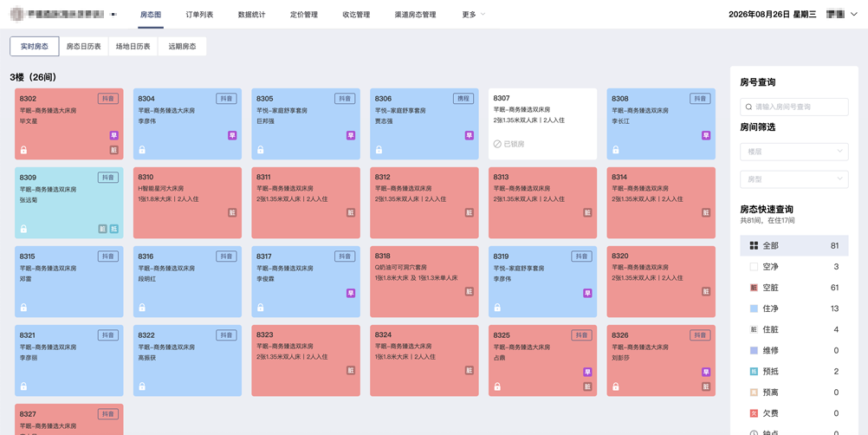
Task: Filter rooms by 空净 status
Action: (794, 267)
